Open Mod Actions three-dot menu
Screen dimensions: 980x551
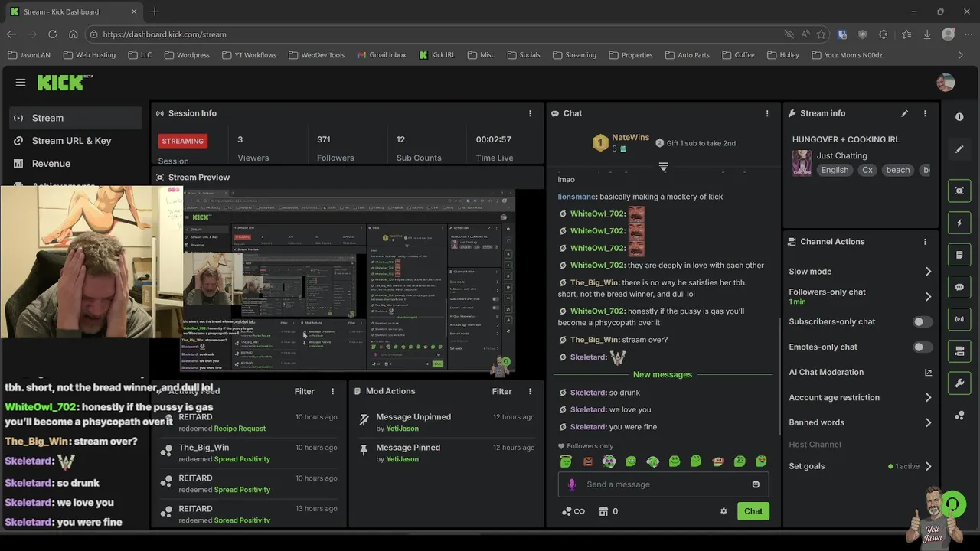pos(530,391)
